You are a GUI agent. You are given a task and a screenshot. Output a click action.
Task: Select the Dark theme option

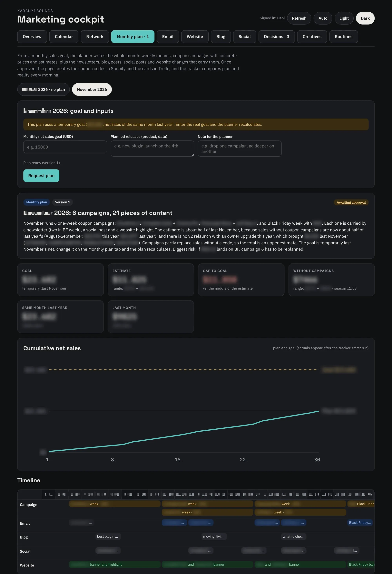365,18
